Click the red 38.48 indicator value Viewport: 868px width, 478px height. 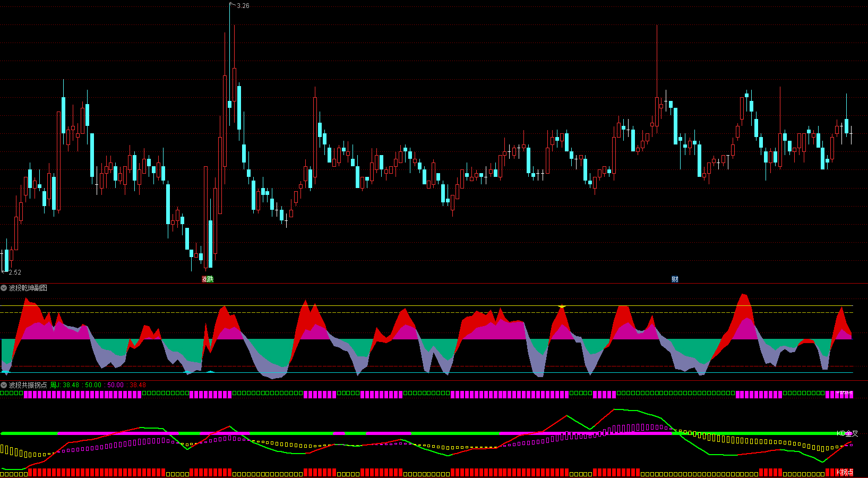click(x=137, y=385)
